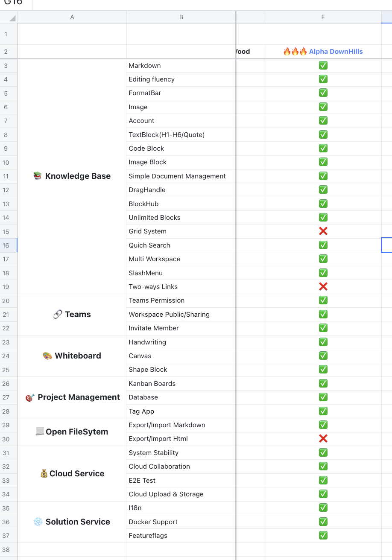The height and width of the screenshot is (560, 392).
Task: Select the Workspace Public/Sharing cell
Action: (x=181, y=314)
